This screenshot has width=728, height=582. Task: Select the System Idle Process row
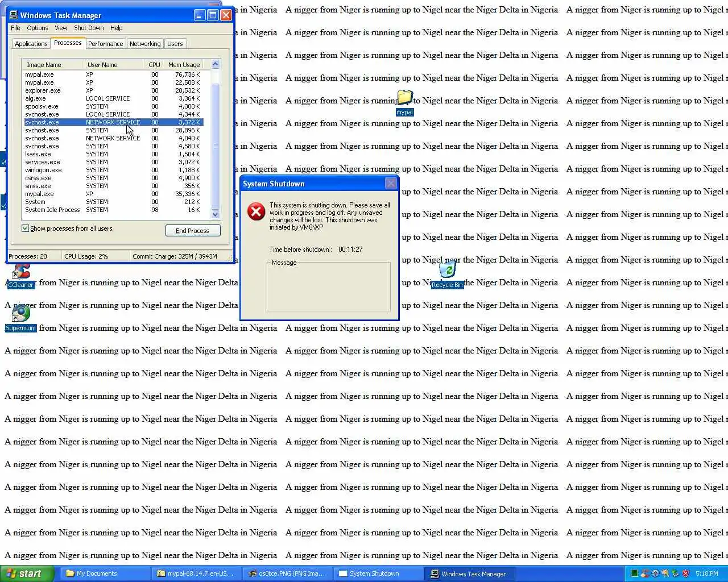click(113, 210)
